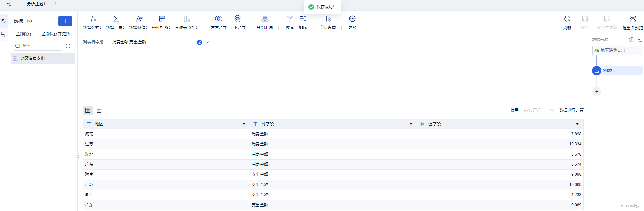
Task: Open the 列字段 column header dropdown
Action: [411, 124]
